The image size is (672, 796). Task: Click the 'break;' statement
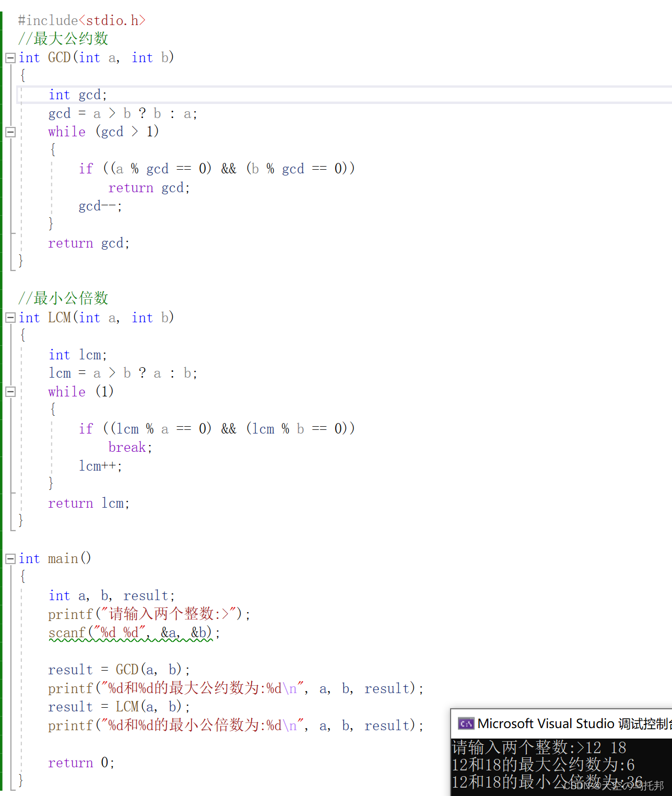pos(130,447)
